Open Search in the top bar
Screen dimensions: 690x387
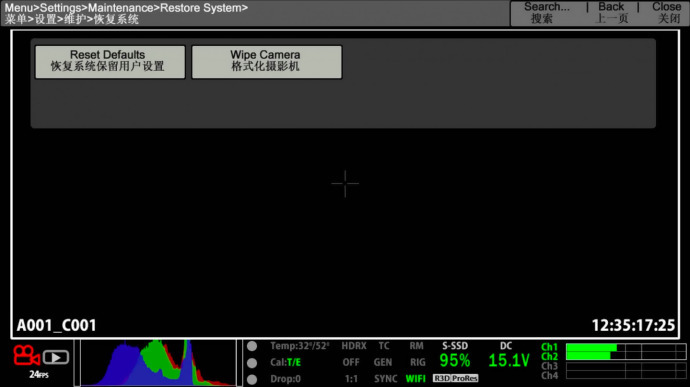[x=546, y=12]
